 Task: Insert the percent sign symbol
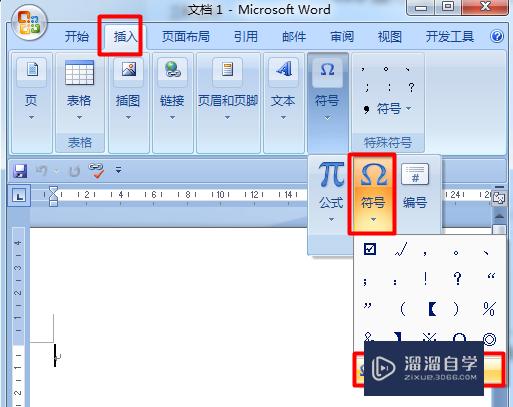pyautogui.click(x=489, y=309)
